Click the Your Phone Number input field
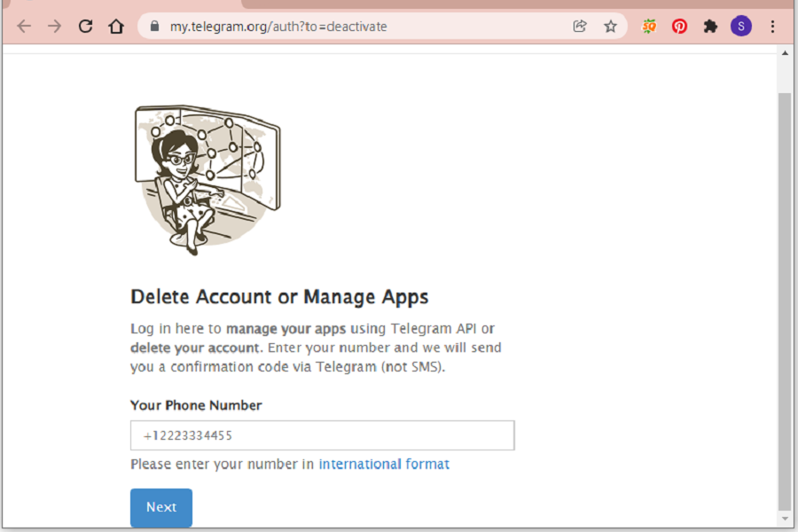The image size is (798, 532). [x=322, y=435]
